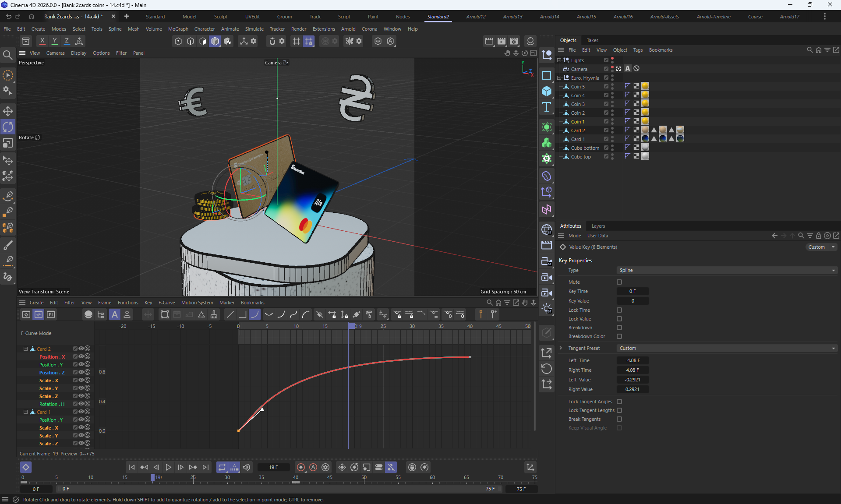Tick the Break Tangents checkbox
841x504 pixels.
point(619,419)
